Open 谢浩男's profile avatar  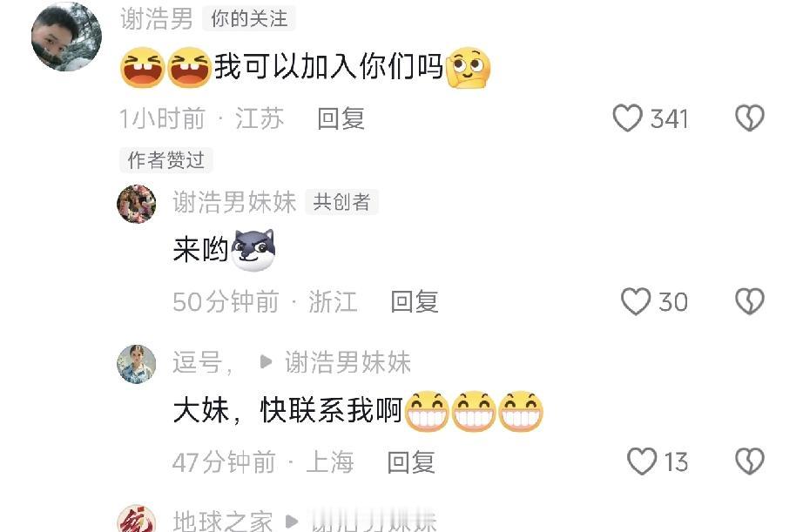point(66,36)
